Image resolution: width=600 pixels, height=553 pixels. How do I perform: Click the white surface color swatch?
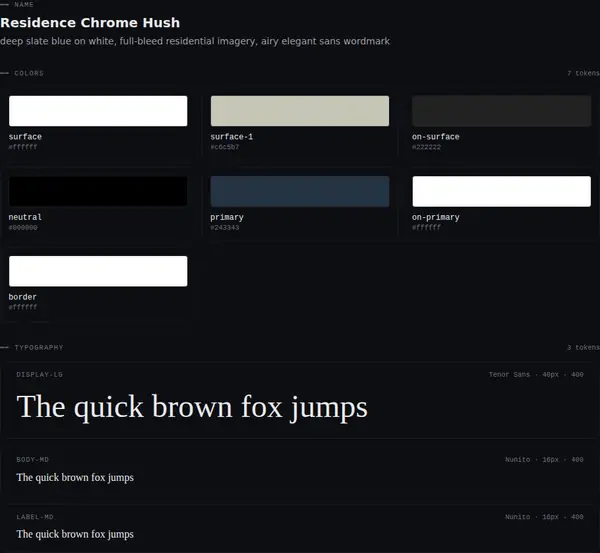(98, 111)
